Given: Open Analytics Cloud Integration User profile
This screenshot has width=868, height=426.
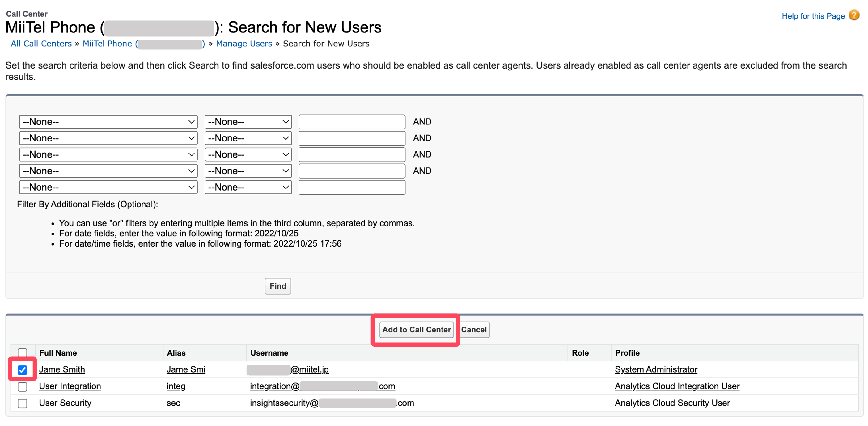Looking at the screenshot, I should [x=677, y=386].
